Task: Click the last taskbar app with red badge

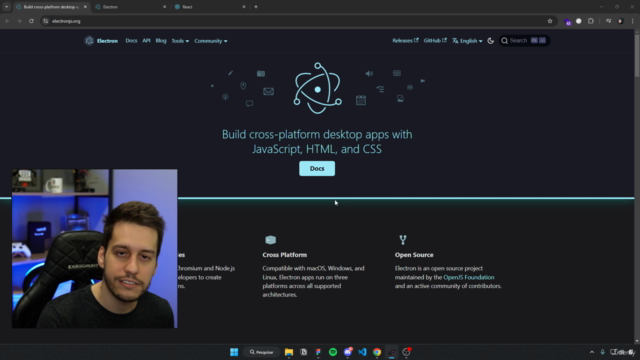Action: tap(407, 352)
